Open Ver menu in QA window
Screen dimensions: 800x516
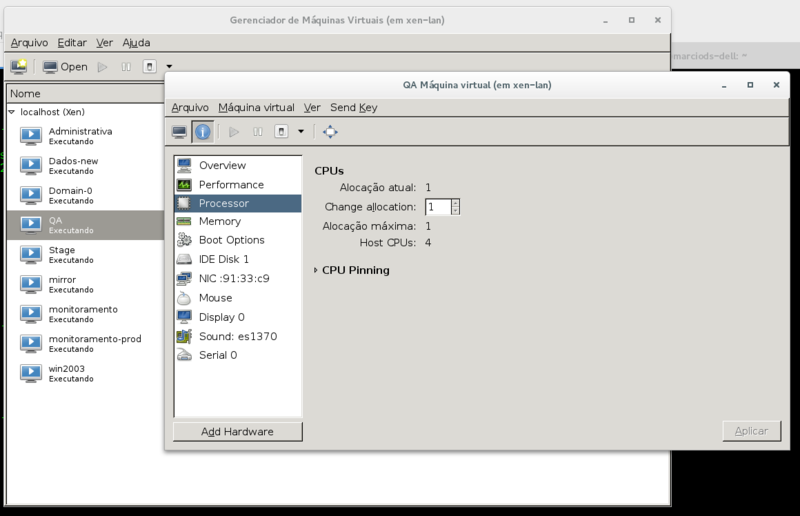pos(312,108)
